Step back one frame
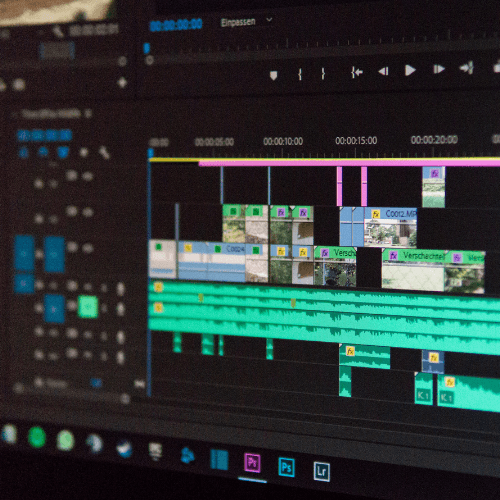The image size is (500, 500). 384,71
